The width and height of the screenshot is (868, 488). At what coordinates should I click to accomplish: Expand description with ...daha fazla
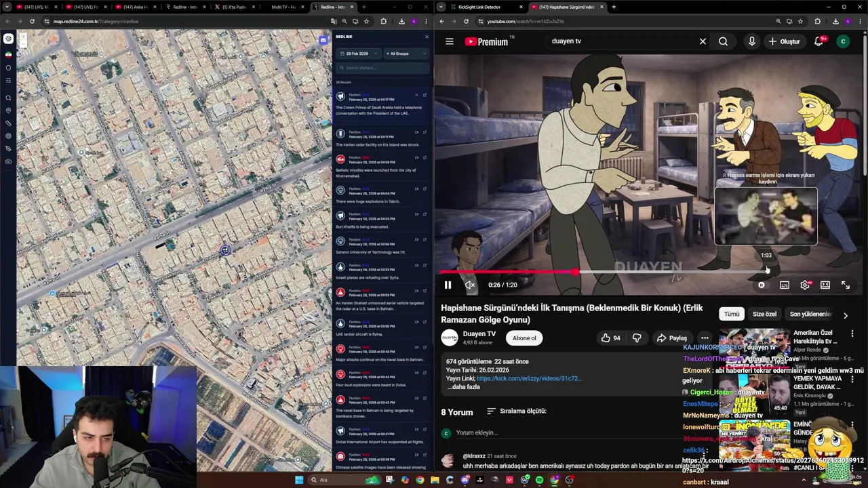pos(463,386)
